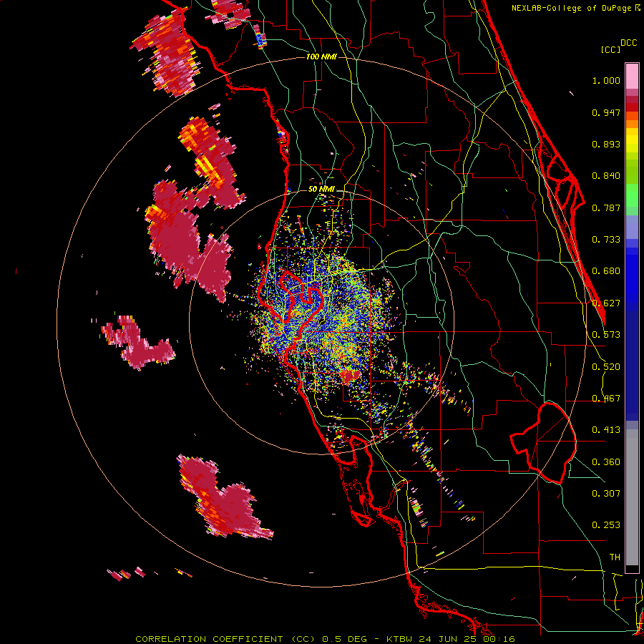This screenshot has width=644, height=644.
Task: Click the 0.573 scale value
Action: click(x=606, y=335)
